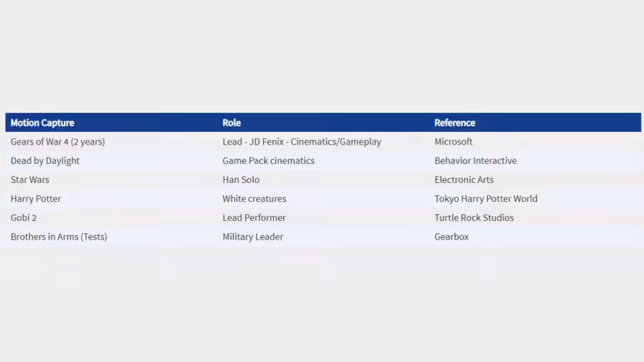
Task: Click the Game Pack cinematics role
Action: pyautogui.click(x=269, y=161)
